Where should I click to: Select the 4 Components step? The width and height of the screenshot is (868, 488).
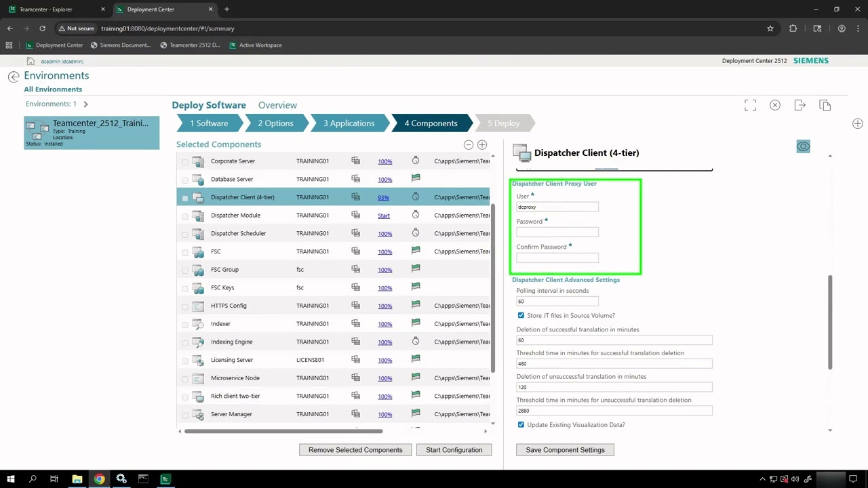pyautogui.click(x=431, y=123)
